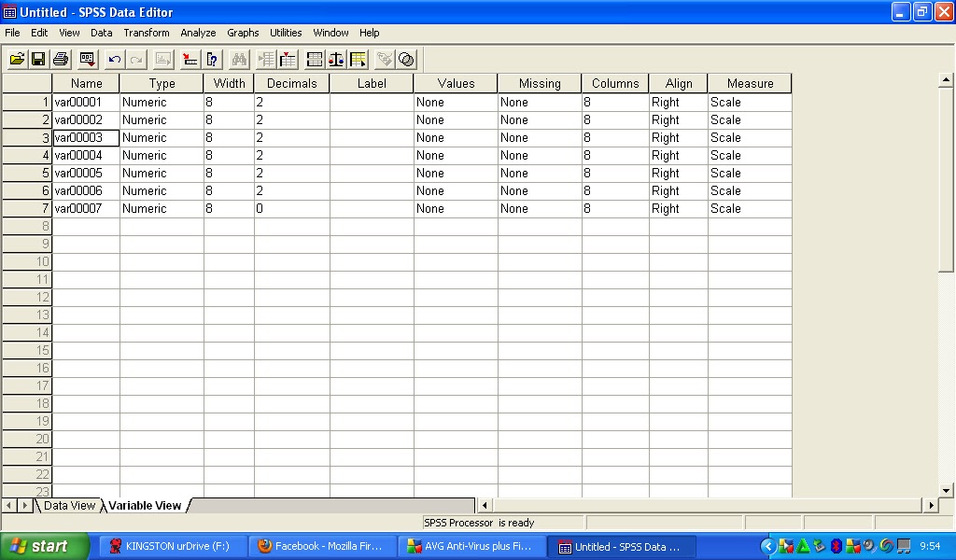Click the Decimals cell showing 0 for var00007
The height and width of the screenshot is (560, 956).
pyautogui.click(x=292, y=208)
